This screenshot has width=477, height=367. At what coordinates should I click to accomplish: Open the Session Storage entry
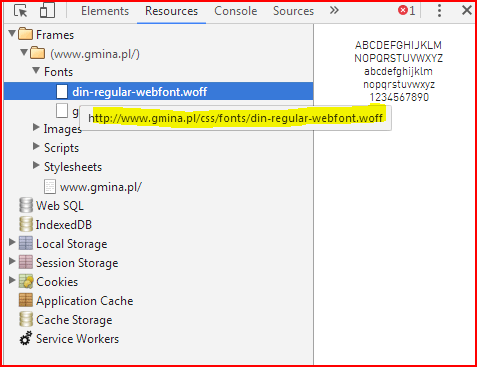point(77,263)
